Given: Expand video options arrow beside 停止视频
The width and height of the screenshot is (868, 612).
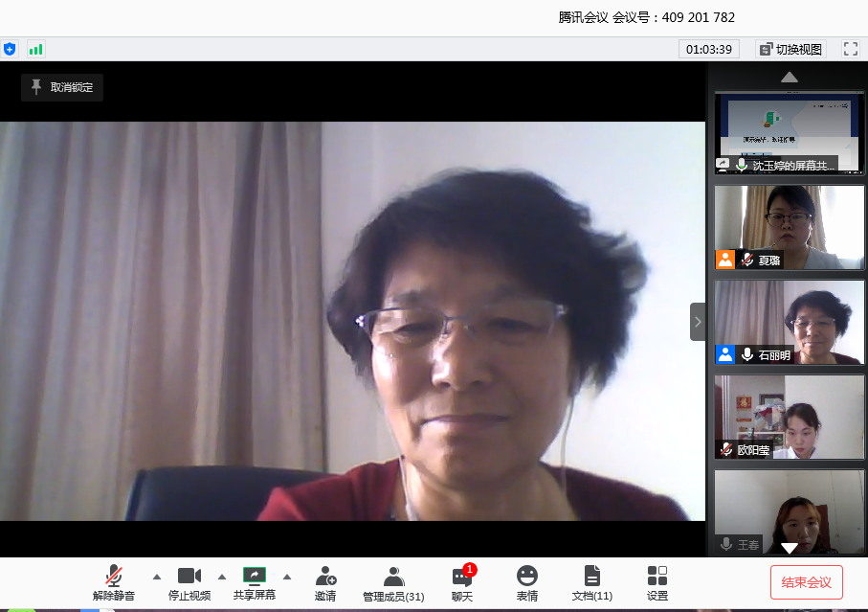Looking at the screenshot, I should click(x=222, y=577).
